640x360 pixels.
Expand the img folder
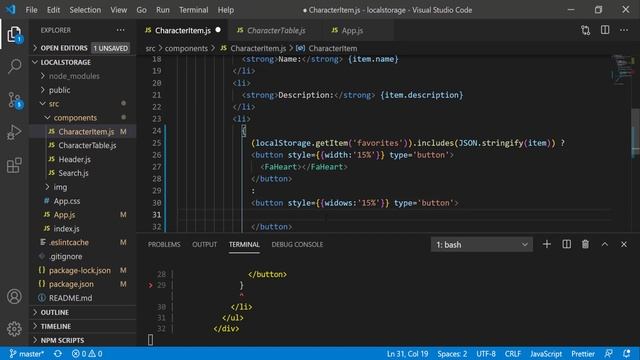pos(60,187)
